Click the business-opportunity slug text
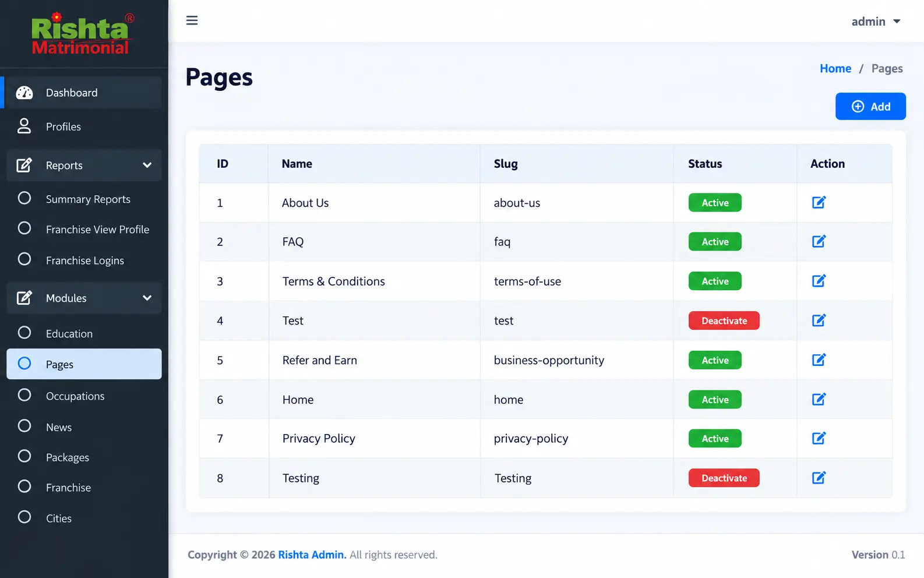 549,361
